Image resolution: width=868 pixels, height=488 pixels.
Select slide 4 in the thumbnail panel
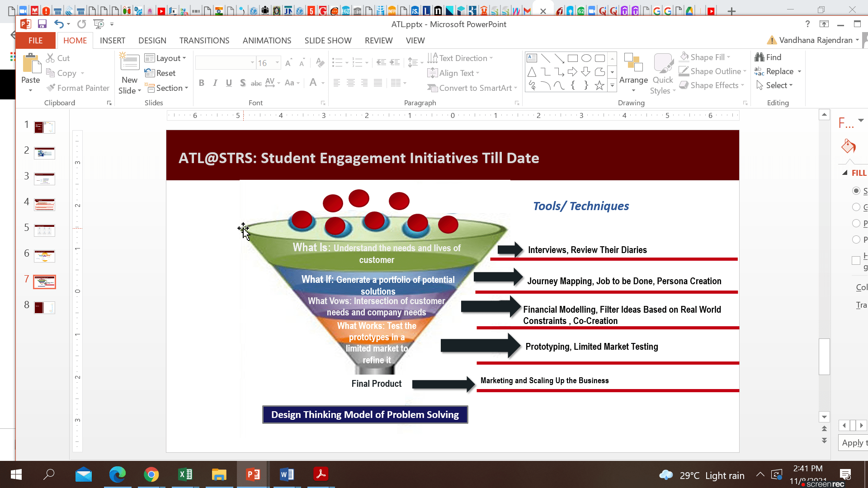click(x=44, y=204)
